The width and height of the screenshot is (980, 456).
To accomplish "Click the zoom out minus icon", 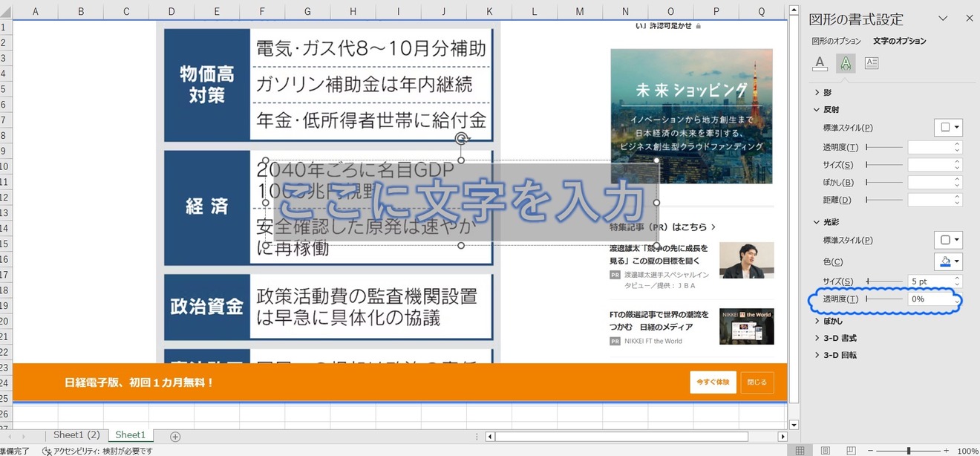I will tap(870, 451).
